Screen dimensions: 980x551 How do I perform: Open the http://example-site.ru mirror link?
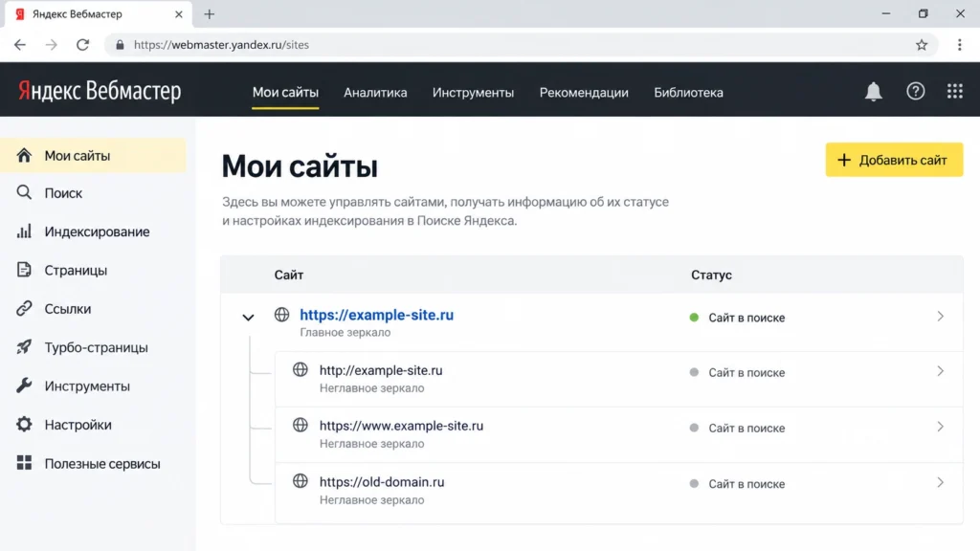coord(381,370)
